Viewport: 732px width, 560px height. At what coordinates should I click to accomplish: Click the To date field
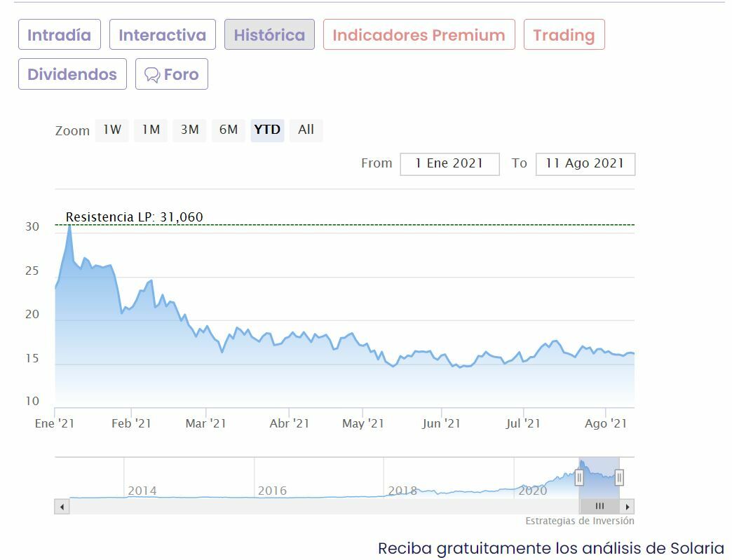(585, 164)
